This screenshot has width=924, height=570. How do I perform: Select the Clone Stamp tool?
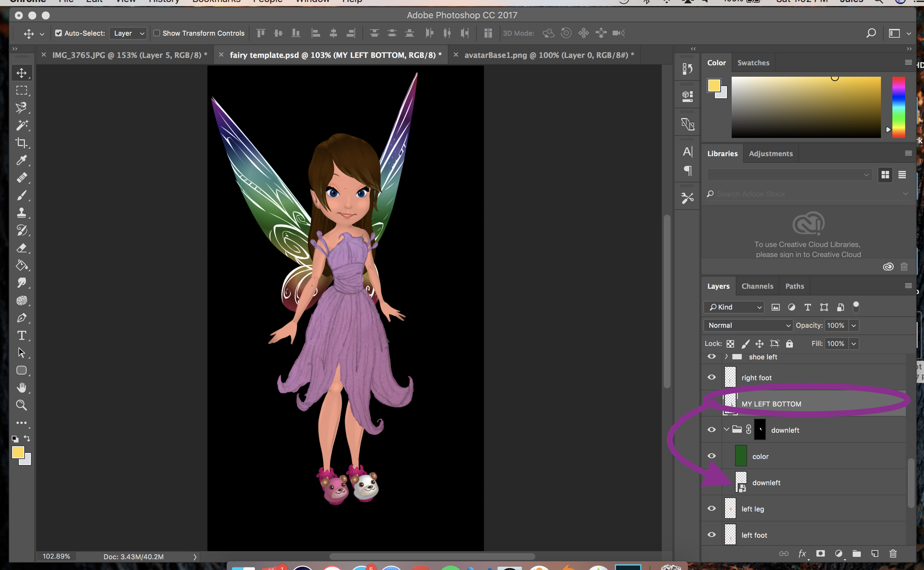pos(22,213)
